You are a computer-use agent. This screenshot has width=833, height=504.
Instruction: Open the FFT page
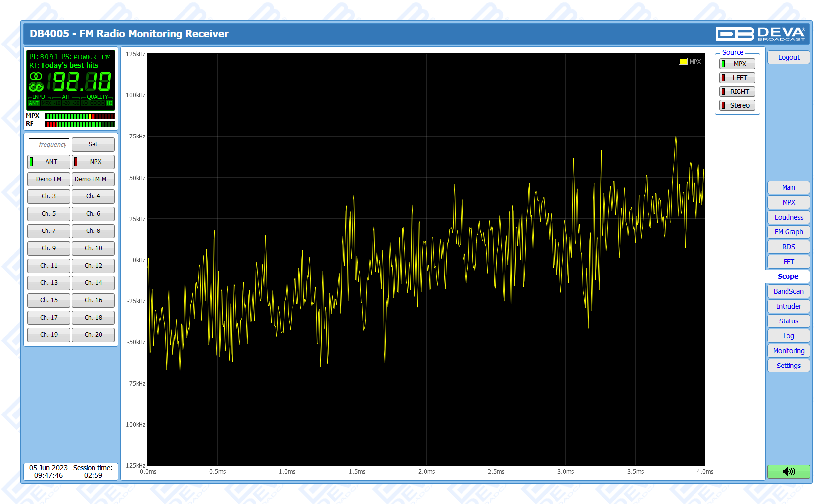coord(788,262)
